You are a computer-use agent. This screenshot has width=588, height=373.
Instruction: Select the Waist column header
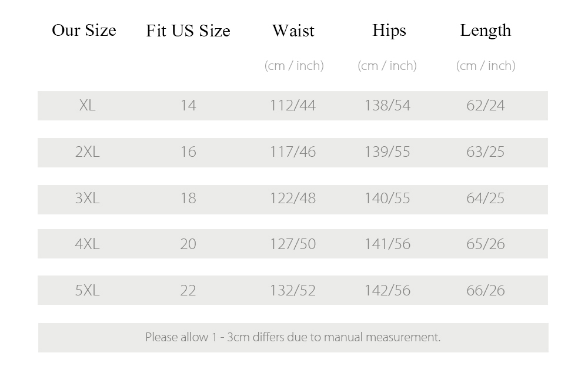293,31
